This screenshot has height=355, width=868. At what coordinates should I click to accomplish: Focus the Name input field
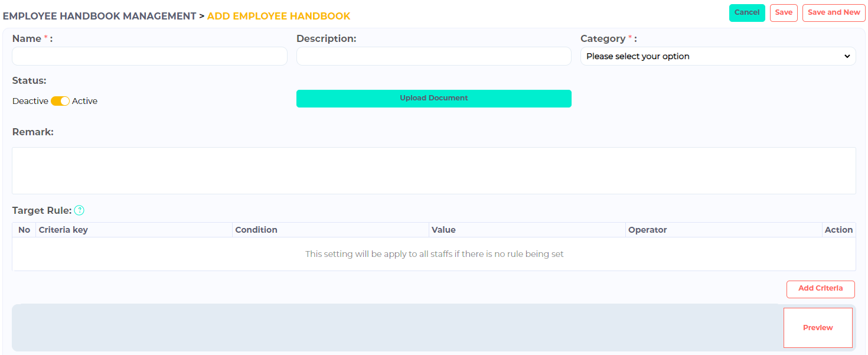pyautogui.click(x=149, y=56)
